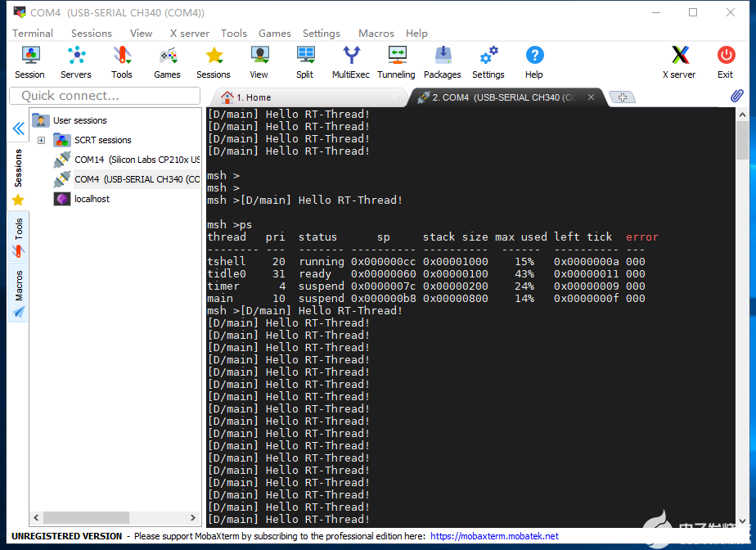Open the Sessions sidebar tab
The image size is (756, 550).
(x=18, y=177)
